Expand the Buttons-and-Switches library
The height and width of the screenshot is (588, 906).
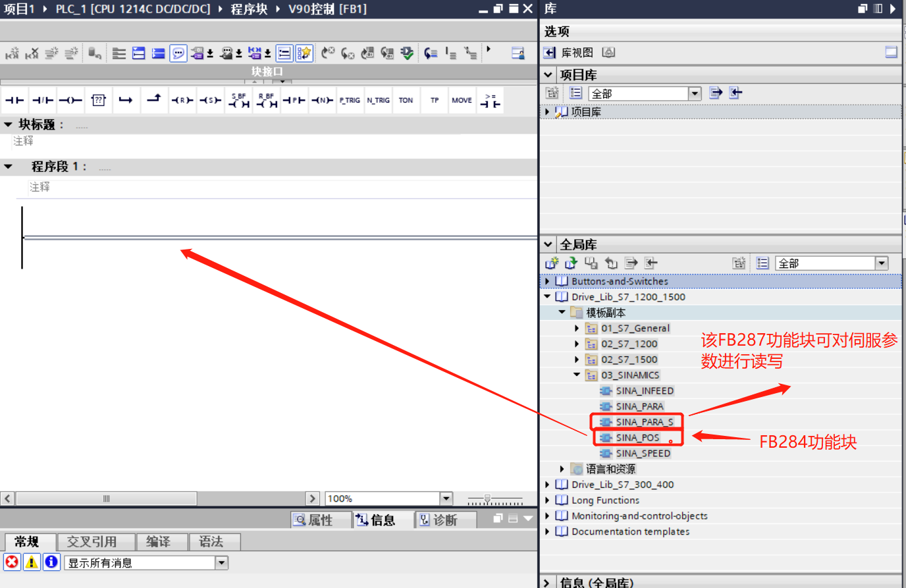[x=547, y=281]
